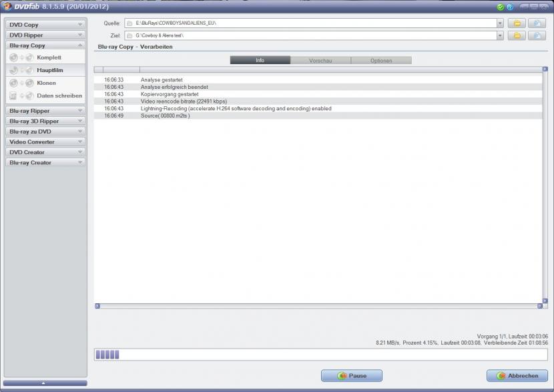
Task: Expand the Video Converter section
Action: [45, 142]
